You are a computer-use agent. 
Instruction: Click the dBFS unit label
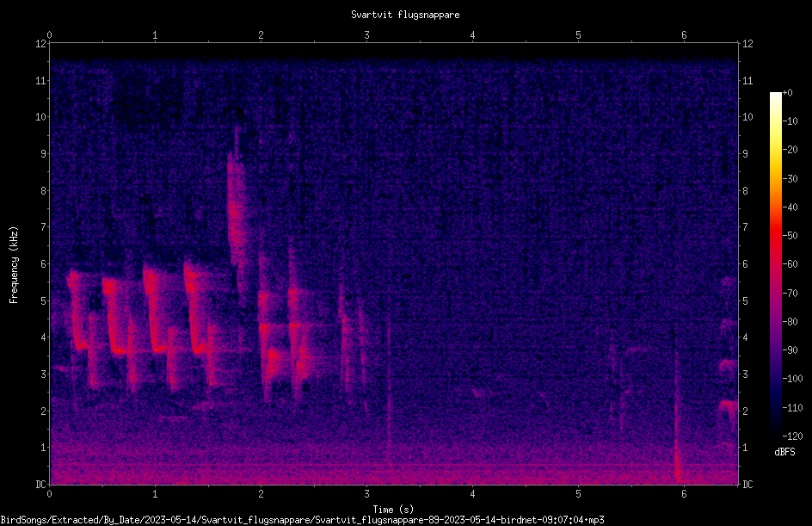[x=784, y=452]
